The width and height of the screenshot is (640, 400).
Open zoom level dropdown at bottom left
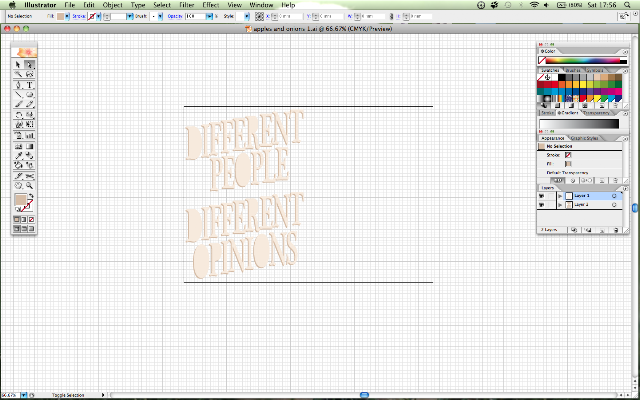pos(23,395)
